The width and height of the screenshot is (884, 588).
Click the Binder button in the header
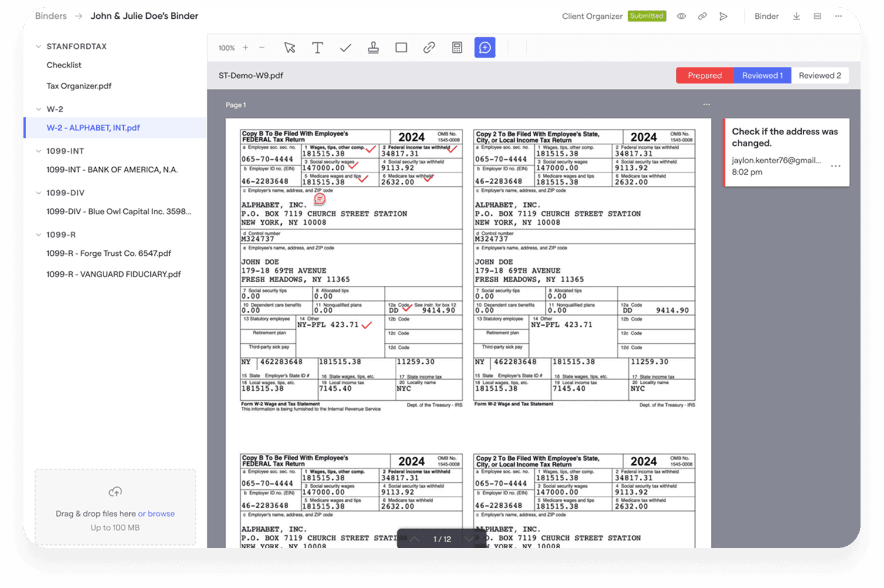point(767,16)
